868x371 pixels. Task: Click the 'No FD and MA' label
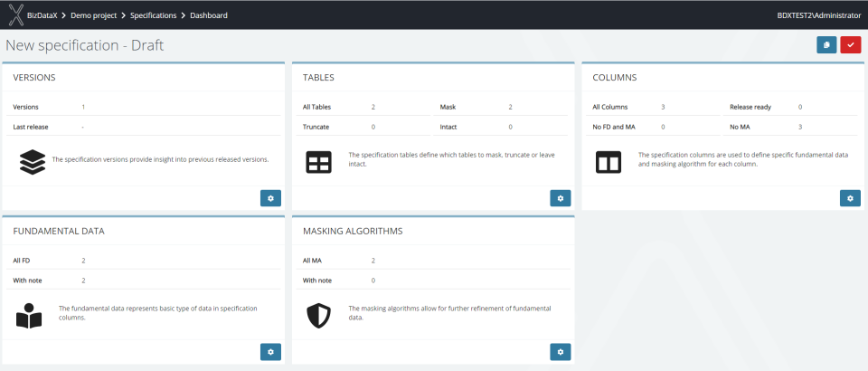pos(613,127)
